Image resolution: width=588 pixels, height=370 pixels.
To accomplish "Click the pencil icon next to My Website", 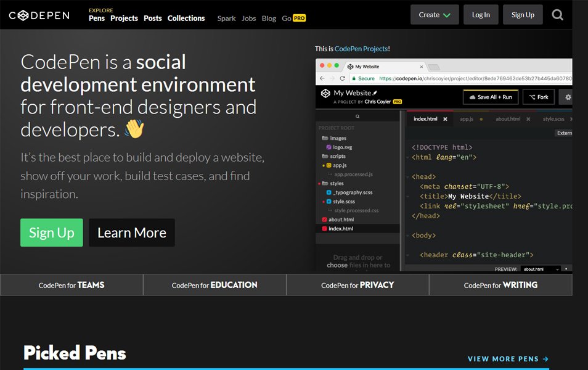I will pos(375,92).
